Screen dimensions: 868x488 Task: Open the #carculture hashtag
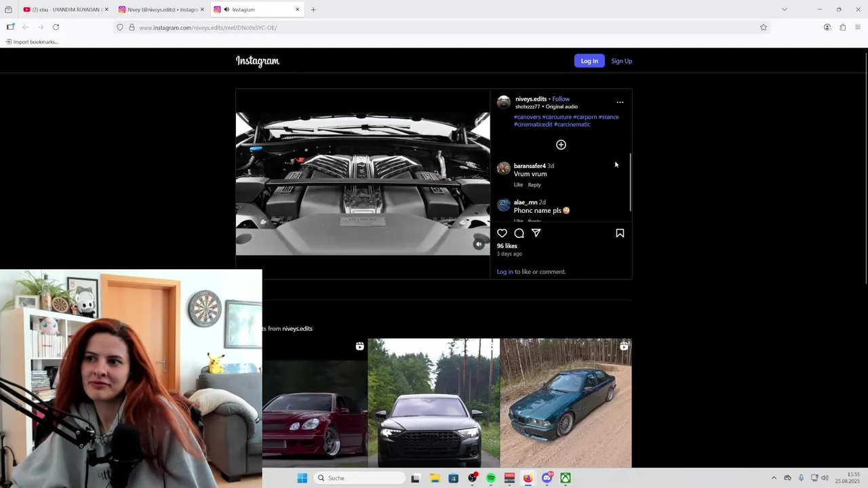(x=557, y=117)
